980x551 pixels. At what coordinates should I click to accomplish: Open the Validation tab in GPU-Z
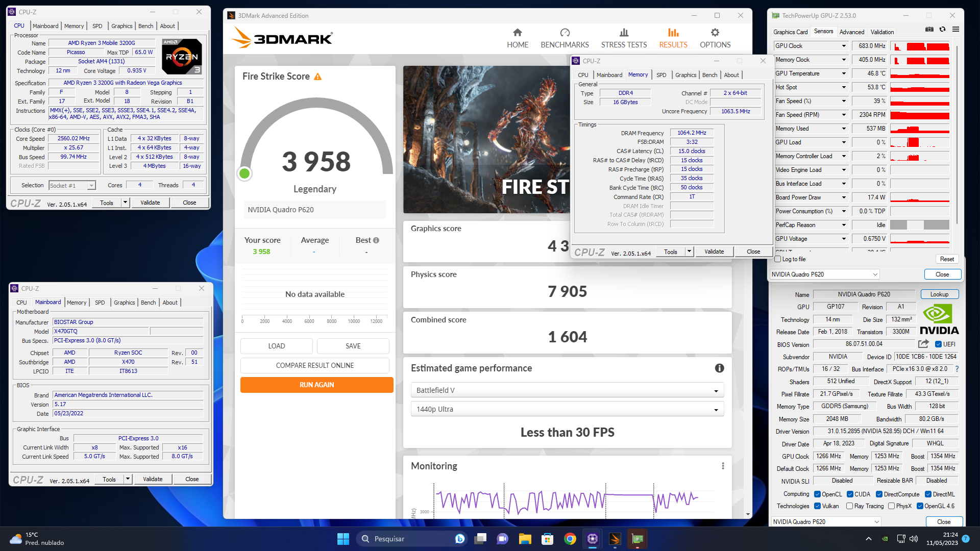[x=882, y=32]
